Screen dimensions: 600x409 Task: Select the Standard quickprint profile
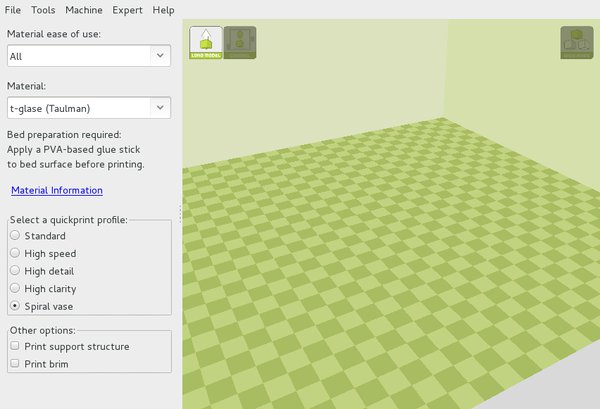(x=15, y=236)
